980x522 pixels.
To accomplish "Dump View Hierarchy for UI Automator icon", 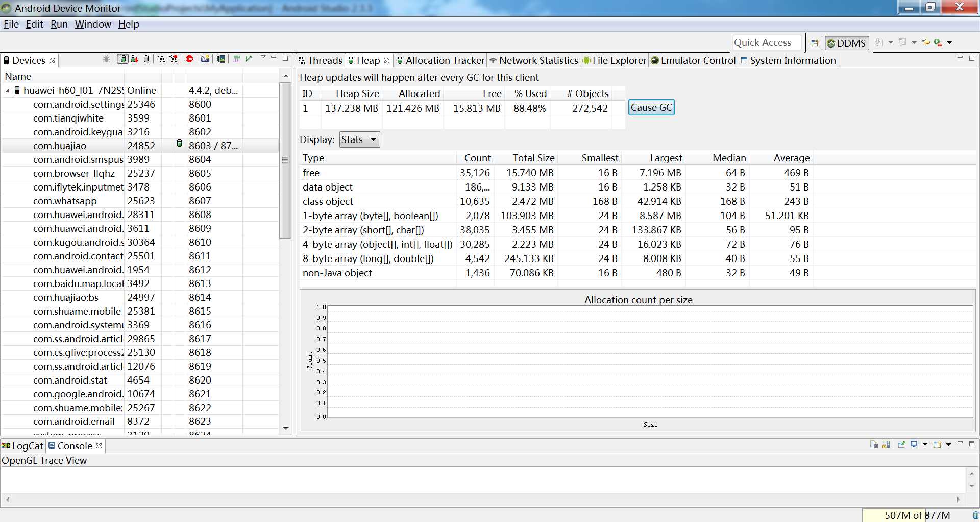I will click(221, 59).
